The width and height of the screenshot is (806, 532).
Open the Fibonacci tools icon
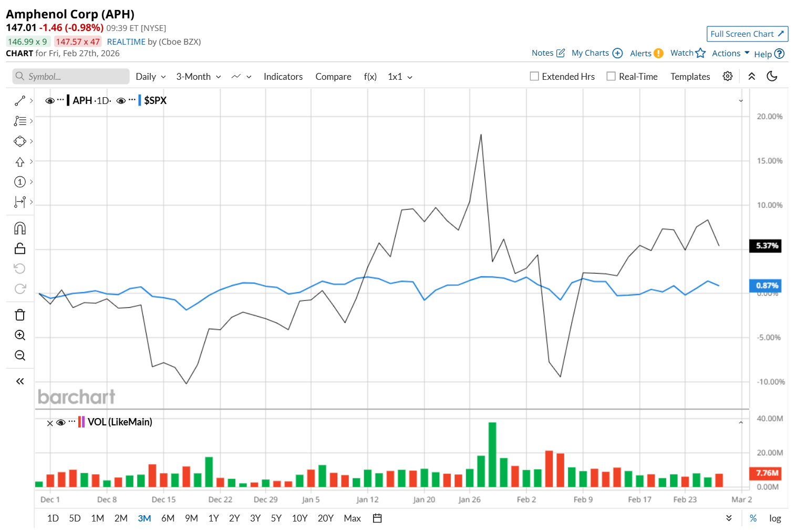click(20, 121)
